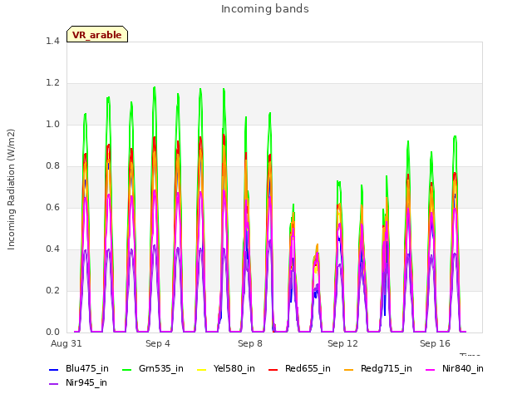This screenshot has width=532, height=399.
Task: Click the Sep 16 x-axis label
Action: tap(435, 343)
